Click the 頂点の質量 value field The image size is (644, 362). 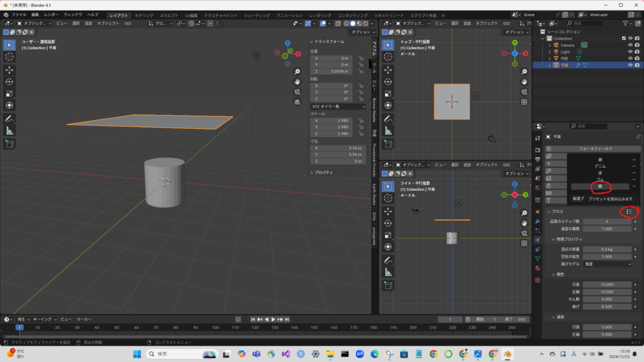pos(606,250)
